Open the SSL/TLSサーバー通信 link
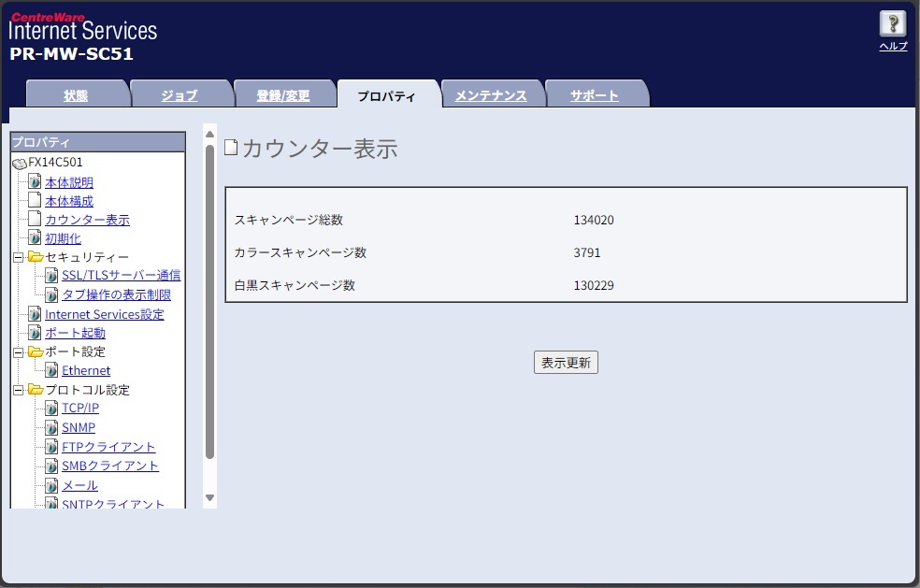The width and height of the screenshot is (920, 588). (122, 275)
